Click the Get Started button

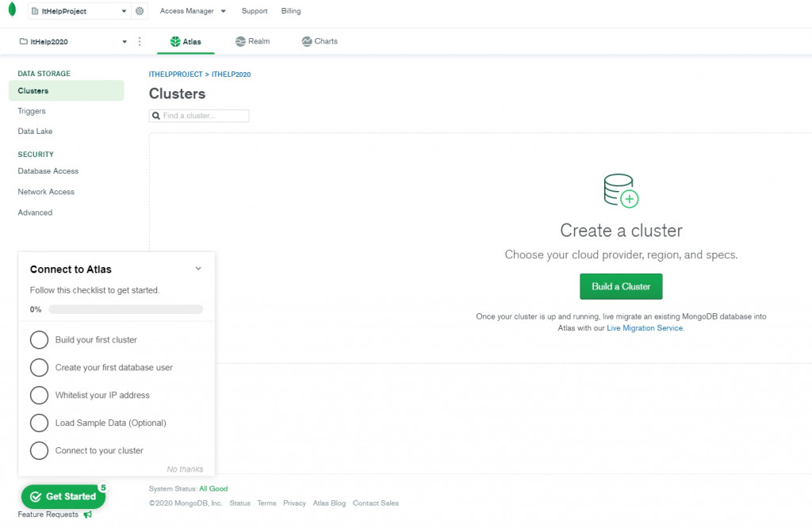tap(63, 497)
